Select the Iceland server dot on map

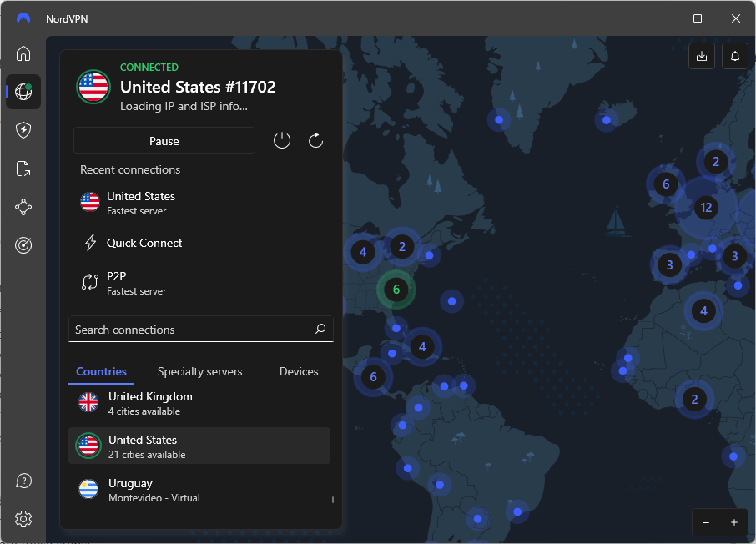coord(607,120)
